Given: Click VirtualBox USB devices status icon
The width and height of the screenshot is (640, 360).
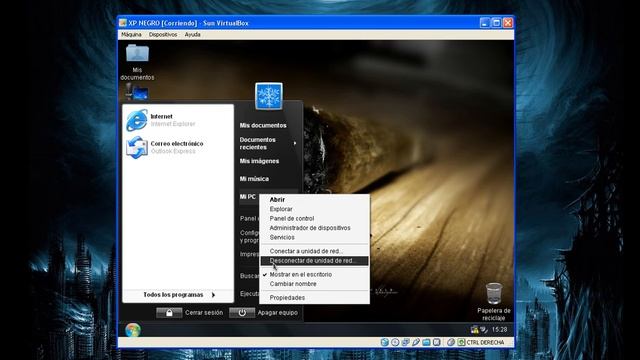Looking at the screenshot, I should pos(416,342).
